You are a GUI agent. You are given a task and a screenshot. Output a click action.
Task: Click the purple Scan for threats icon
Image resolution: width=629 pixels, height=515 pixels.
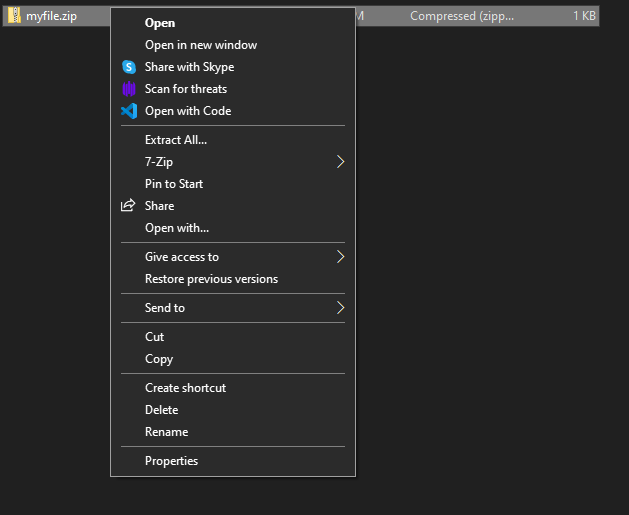point(129,89)
